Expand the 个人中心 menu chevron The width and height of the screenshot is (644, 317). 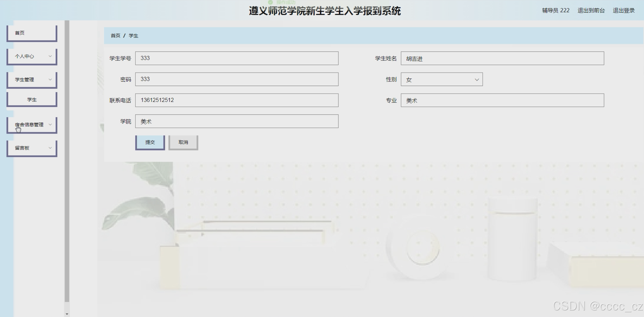click(x=50, y=56)
